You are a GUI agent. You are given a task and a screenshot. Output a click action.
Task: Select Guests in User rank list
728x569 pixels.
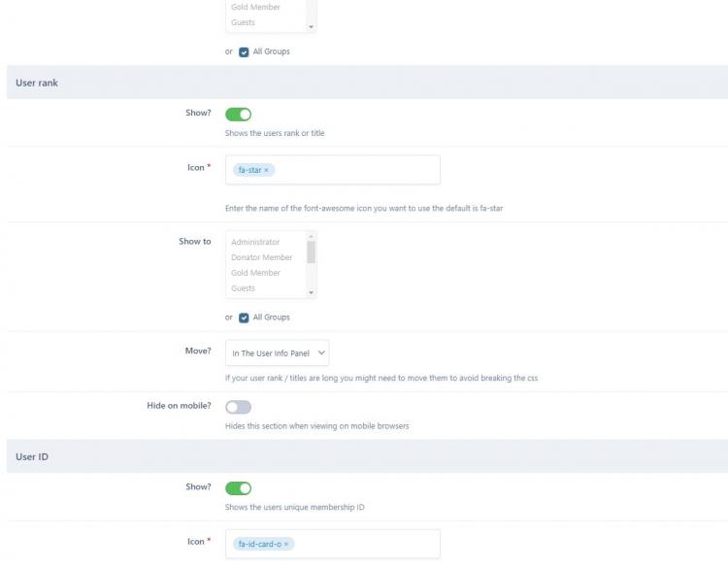pyautogui.click(x=244, y=288)
